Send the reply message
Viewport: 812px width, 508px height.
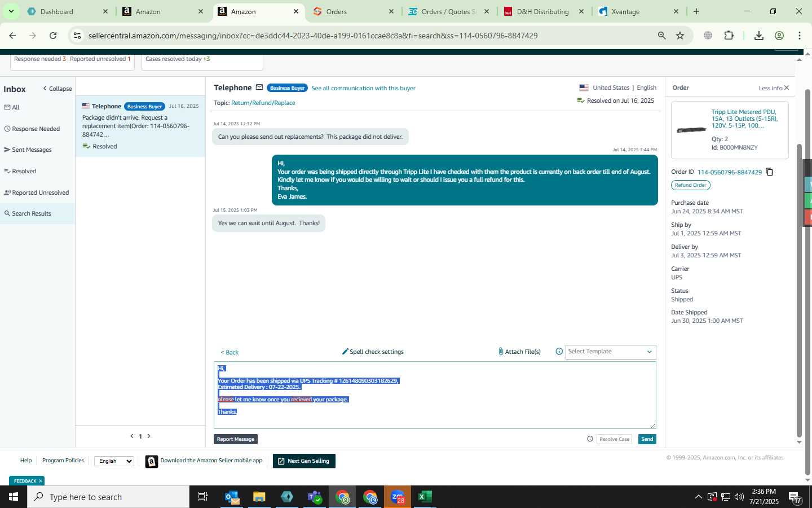[x=647, y=439]
